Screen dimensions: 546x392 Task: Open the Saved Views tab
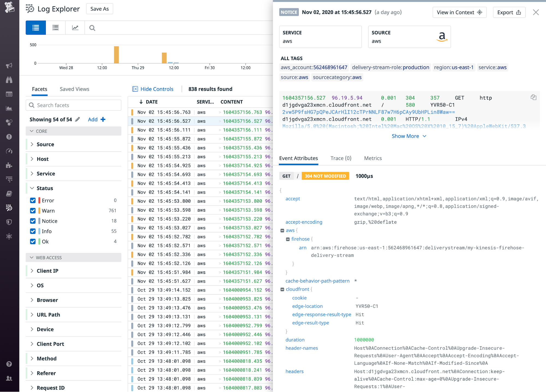(74, 89)
